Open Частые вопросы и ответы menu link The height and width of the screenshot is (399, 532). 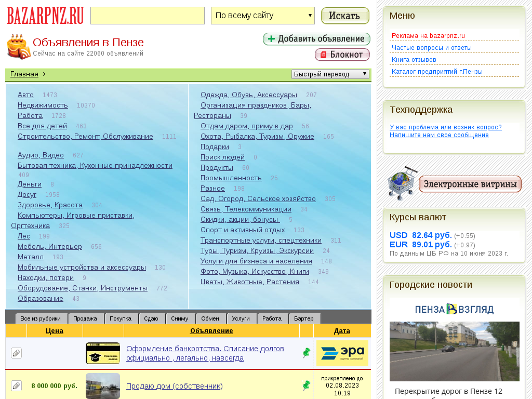[x=432, y=47]
